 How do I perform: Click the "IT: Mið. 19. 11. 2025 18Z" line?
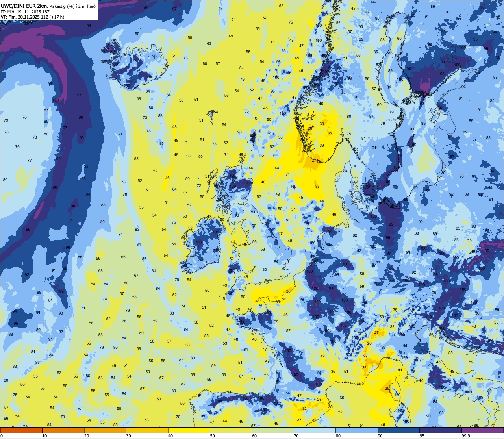pos(25,11)
